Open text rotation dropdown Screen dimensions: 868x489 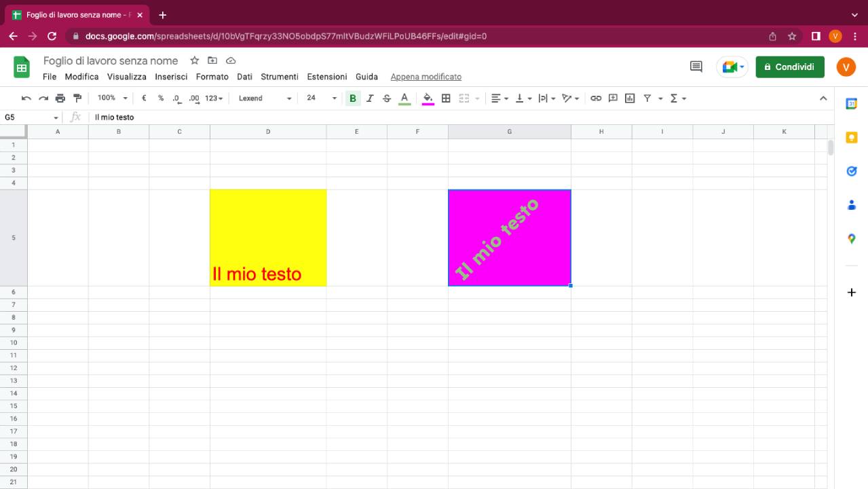571,98
